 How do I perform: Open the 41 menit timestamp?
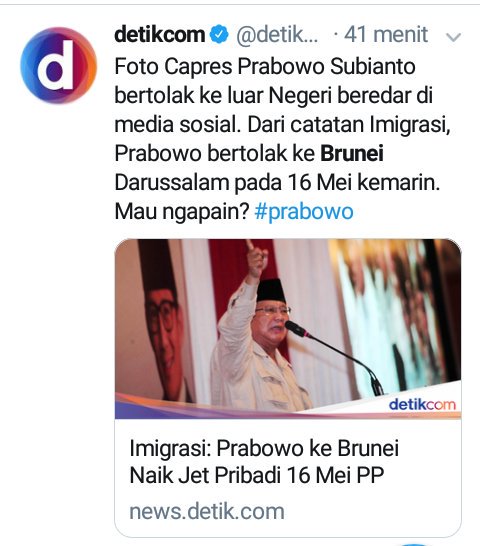click(x=386, y=34)
